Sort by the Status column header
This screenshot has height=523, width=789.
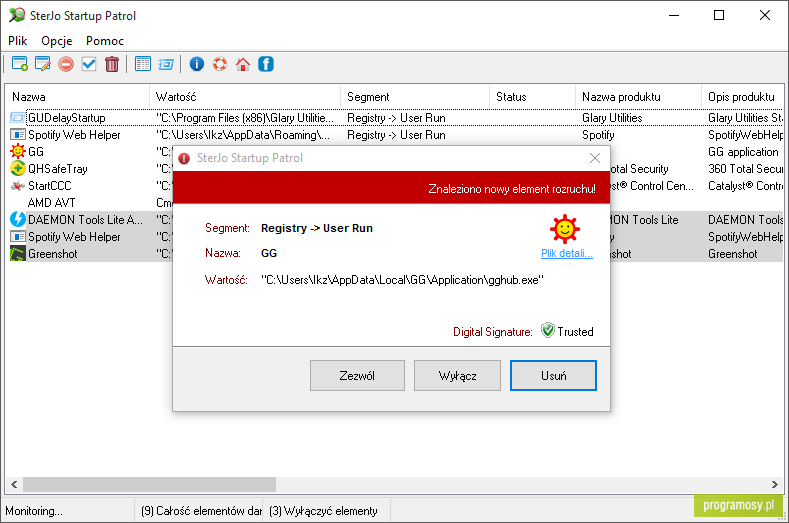(532, 97)
